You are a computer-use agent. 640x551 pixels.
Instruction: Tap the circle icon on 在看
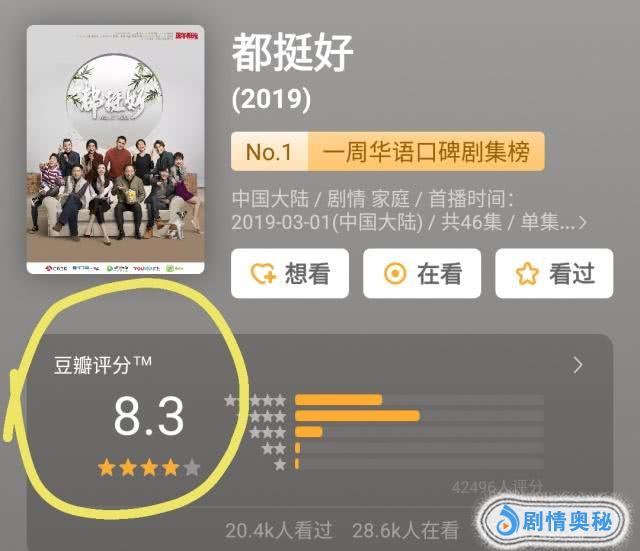(395, 273)
